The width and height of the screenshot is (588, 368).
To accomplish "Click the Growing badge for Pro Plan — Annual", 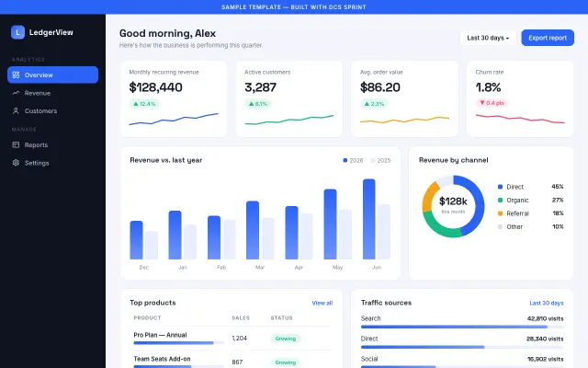I will pyautogui.click(x=286, y=339).
